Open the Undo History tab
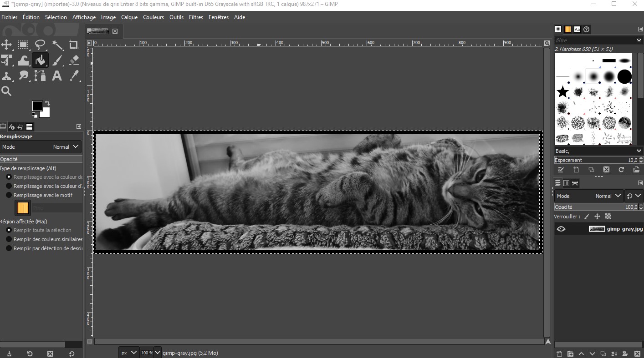This screenshot has height=358, width=644. pyautogui.click(x=20, y=126)
